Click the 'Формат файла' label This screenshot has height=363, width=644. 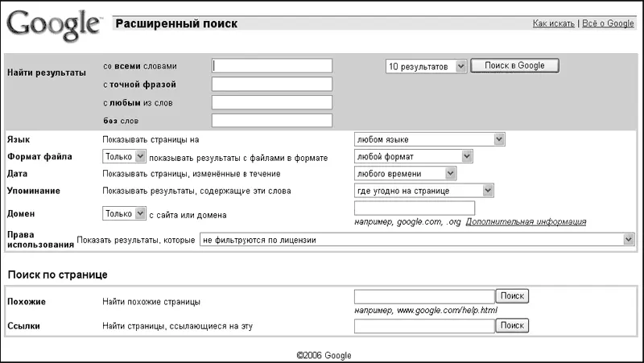[x=39, y=156]
